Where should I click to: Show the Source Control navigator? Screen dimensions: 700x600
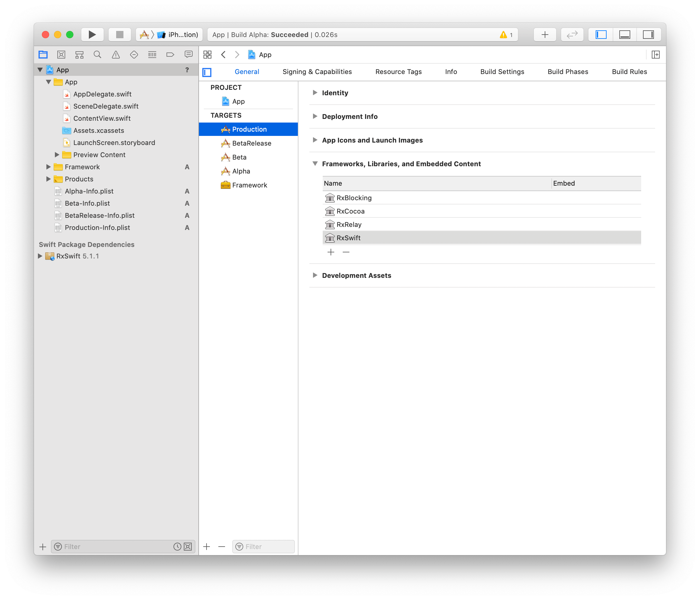pos(61,54)
